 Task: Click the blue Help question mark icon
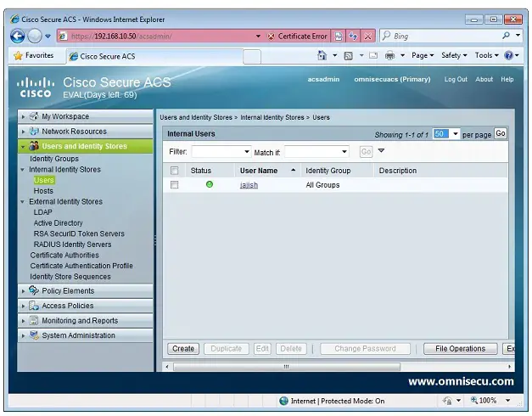click(508, 55)
